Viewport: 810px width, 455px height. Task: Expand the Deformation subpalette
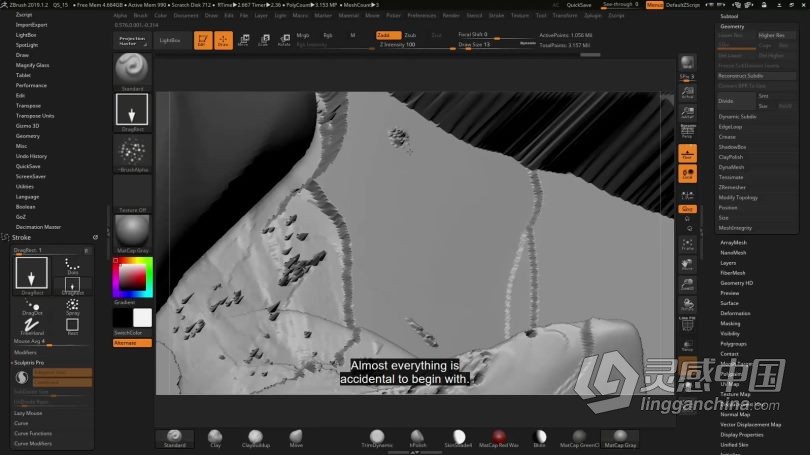click(x=735, y=313)
